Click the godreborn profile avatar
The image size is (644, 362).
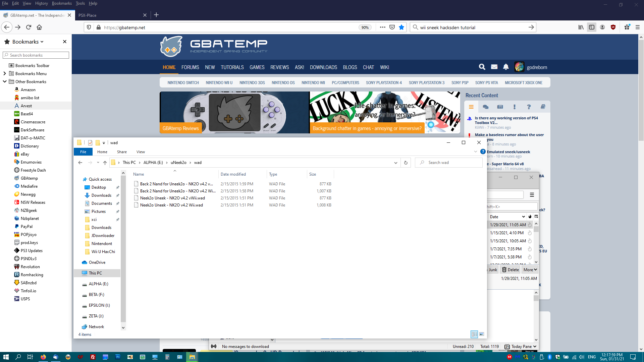tap(519, 67)
